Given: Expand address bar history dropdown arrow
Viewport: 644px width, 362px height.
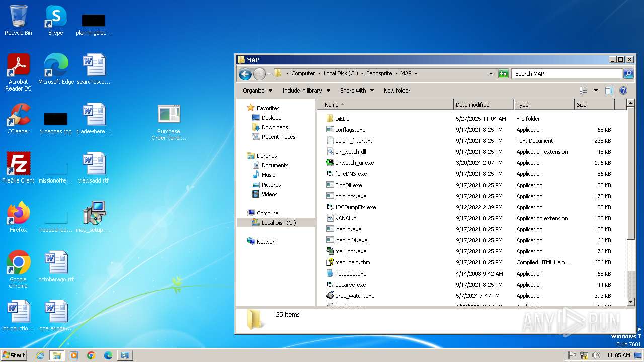Looking at the screenshot, I should point(491,74).
